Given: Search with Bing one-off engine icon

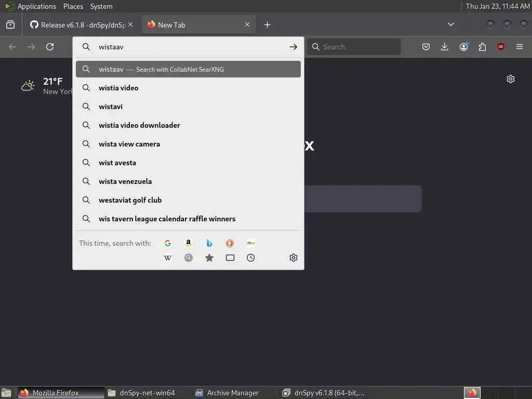Looking at the screenshot, I should [x=209, y=243].
